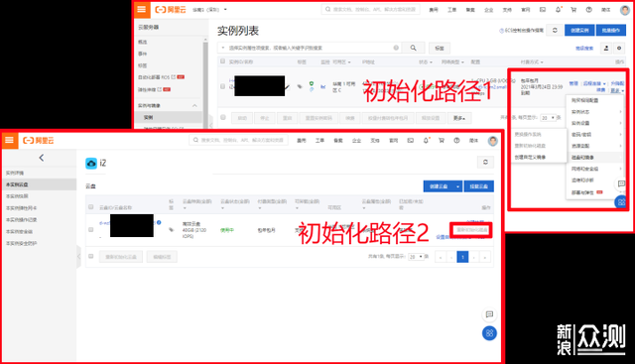The width and height of the screenshot is (635, 364).
Task: Click the export icon next to 高级搜索
Action: (606, 49)
